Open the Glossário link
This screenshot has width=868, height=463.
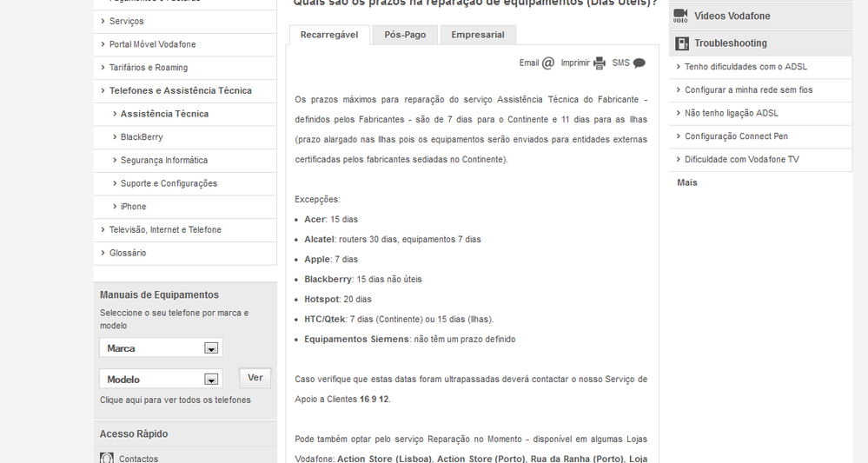[x=128, y=253]
